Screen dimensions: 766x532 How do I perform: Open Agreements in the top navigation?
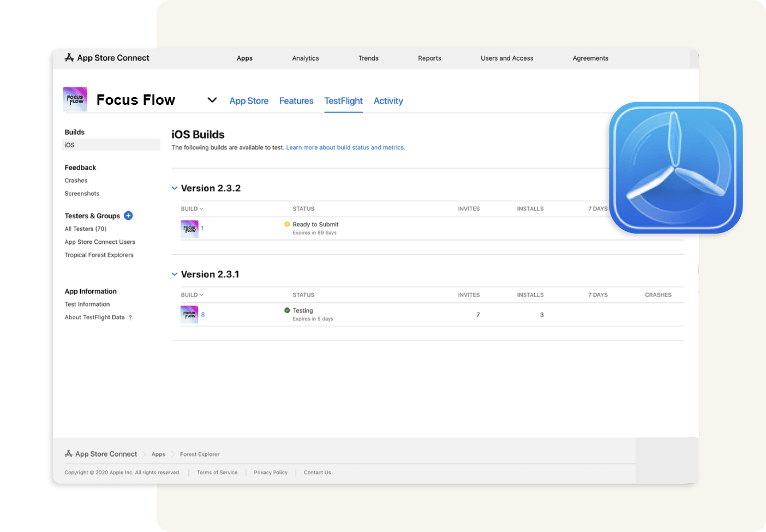pos(590,58)
